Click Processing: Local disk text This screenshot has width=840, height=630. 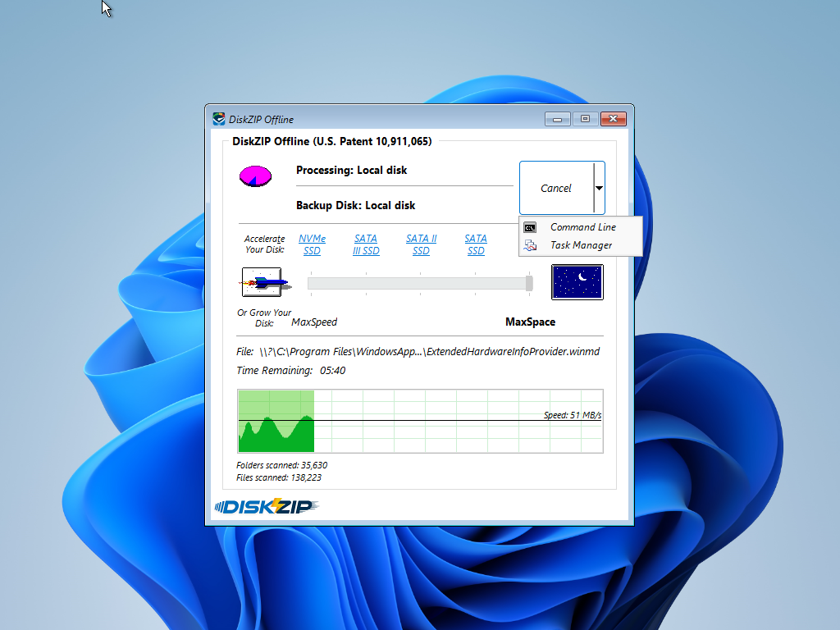pyautogui.click(x=351, y=171)
